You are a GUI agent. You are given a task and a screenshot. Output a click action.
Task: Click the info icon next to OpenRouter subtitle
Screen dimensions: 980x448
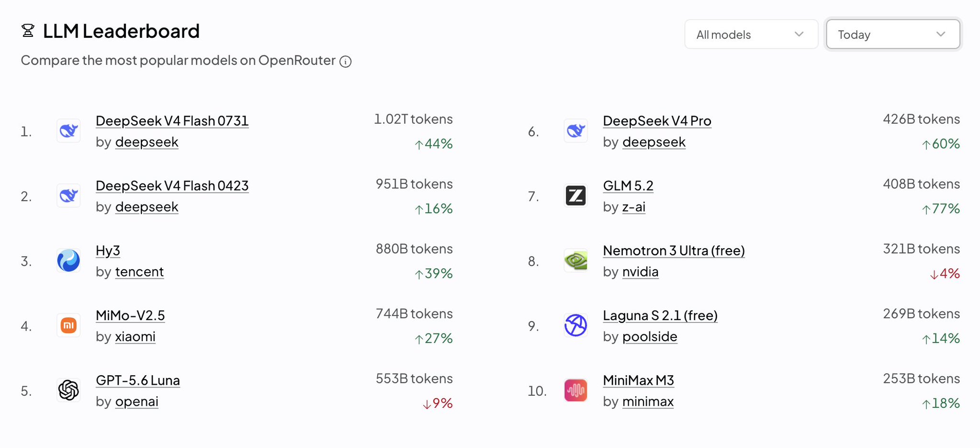[x=346, y=61]
